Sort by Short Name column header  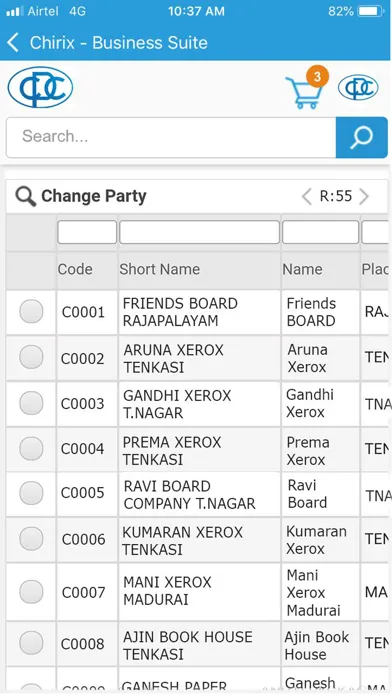pyautogui.click(x=160, y=269)
